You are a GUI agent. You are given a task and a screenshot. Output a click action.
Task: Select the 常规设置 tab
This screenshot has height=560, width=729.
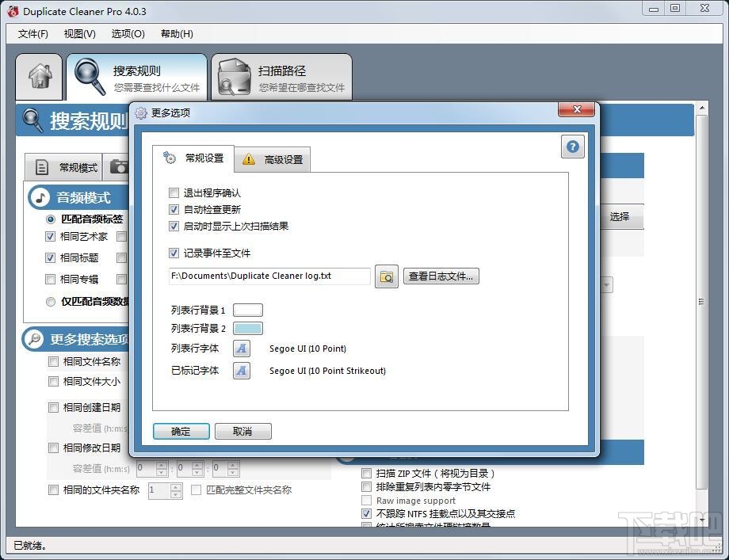click(193, 158)
